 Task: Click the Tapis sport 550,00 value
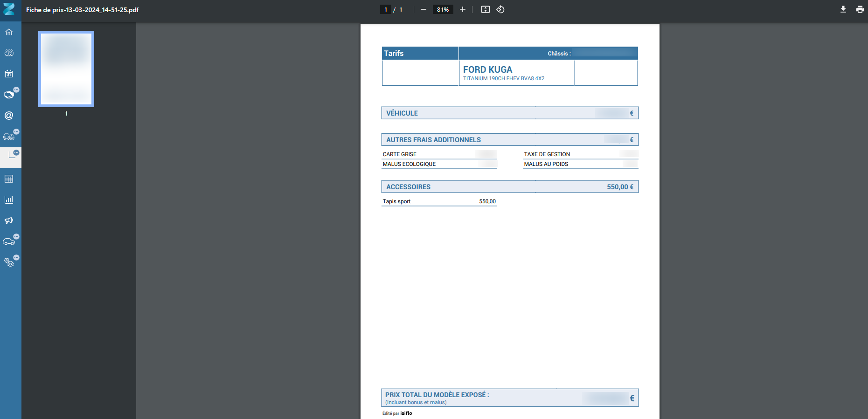[x=487, y=201]
